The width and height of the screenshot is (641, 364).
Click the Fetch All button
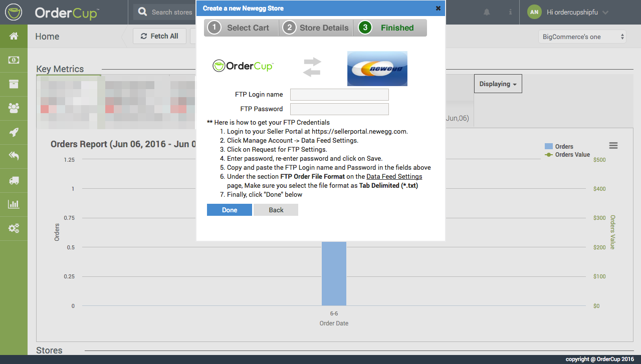(x=159, y=36)
